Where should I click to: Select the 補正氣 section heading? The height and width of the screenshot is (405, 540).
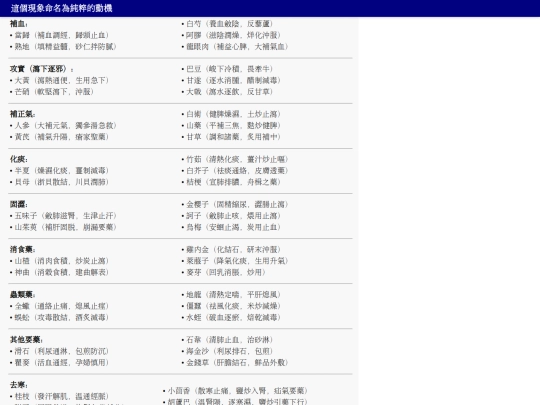(22, 114)
